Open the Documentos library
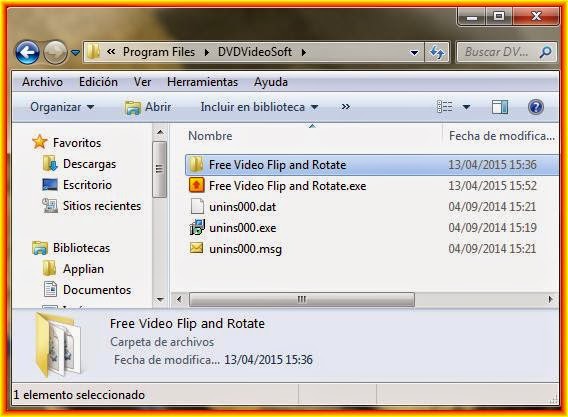 pyautogui.click(x=97, y=290)
